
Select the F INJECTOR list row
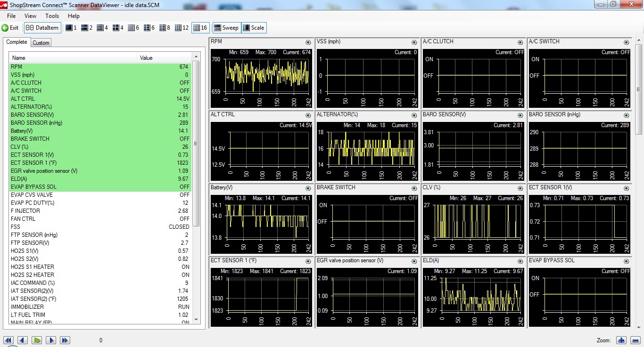tap(100, 211)
